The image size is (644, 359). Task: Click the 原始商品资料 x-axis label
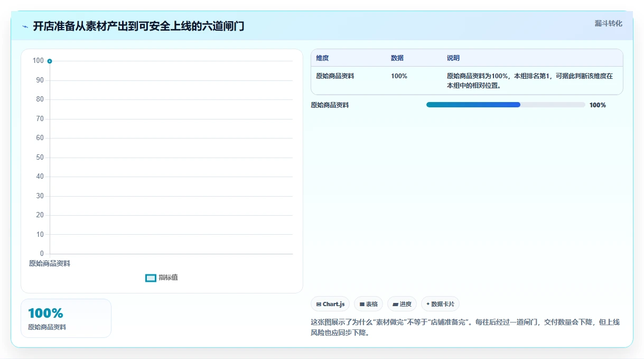pos(50,263)
